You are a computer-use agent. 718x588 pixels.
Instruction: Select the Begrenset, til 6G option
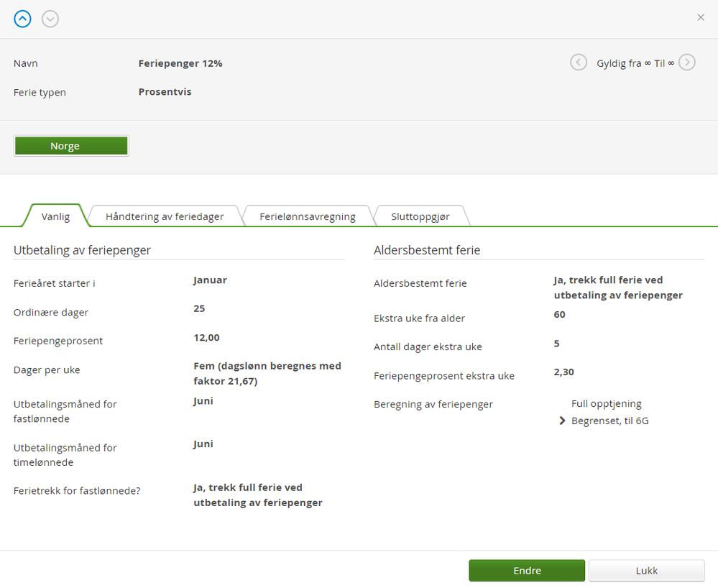[609, 421]
